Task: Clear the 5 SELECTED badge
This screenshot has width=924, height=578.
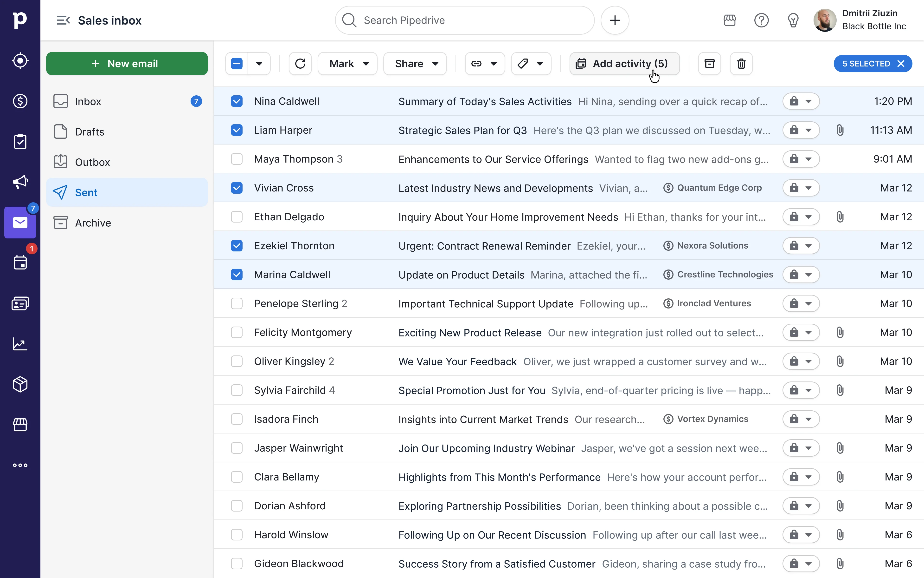Action: click(x=901, y=63)
